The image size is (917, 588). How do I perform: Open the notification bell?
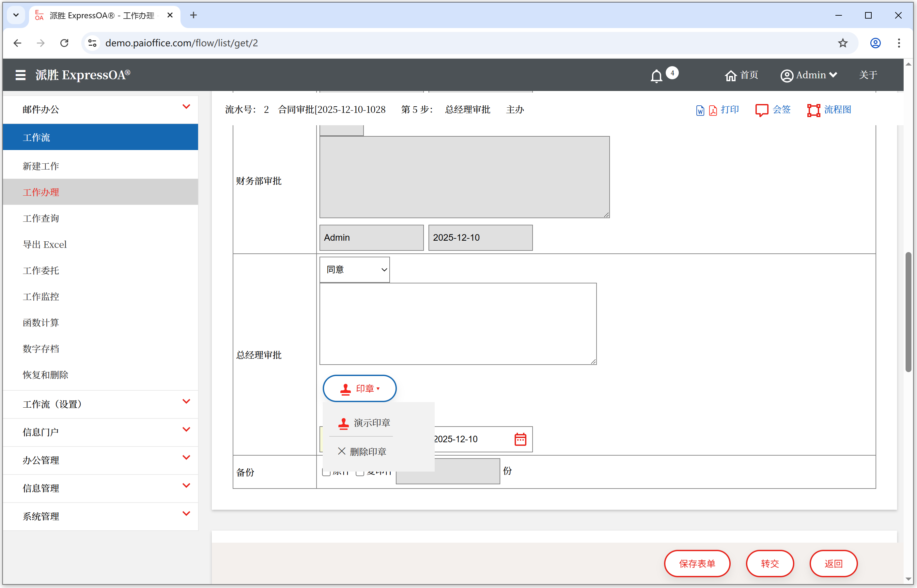(x=656, y=76)
